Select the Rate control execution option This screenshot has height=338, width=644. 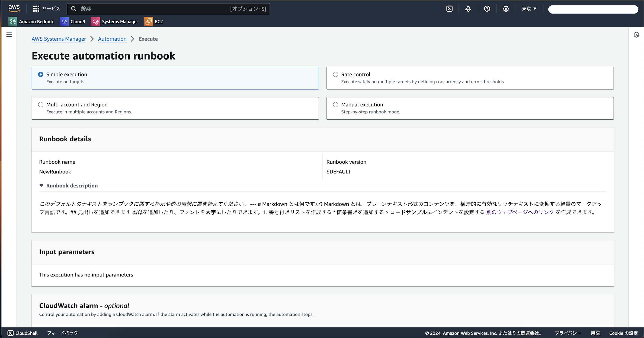point(335,74)
